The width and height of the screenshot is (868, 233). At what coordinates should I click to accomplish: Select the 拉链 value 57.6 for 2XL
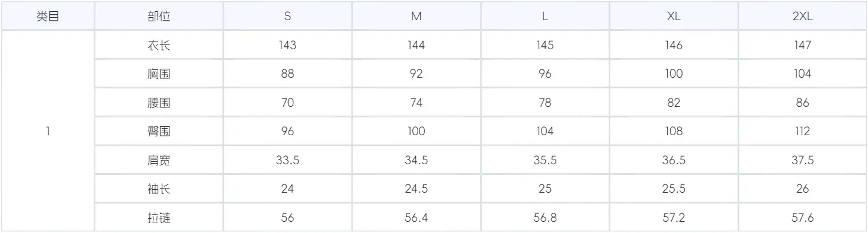pyautogui.click(x=802, y=218)
